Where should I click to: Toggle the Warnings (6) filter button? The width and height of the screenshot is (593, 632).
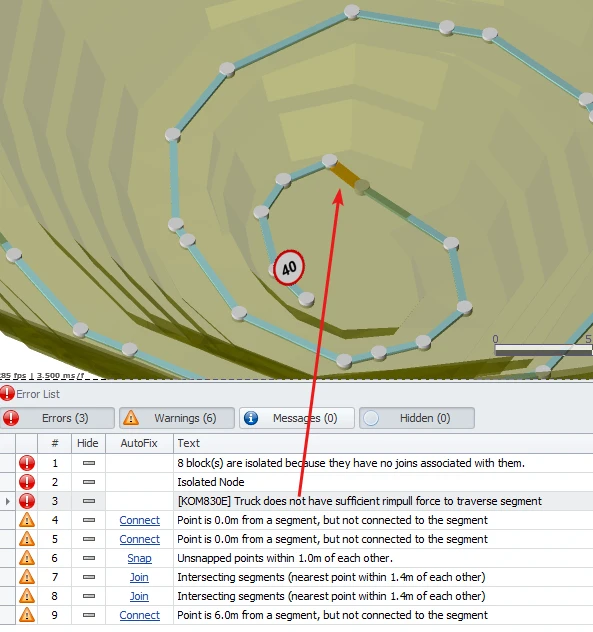(177, 418)
